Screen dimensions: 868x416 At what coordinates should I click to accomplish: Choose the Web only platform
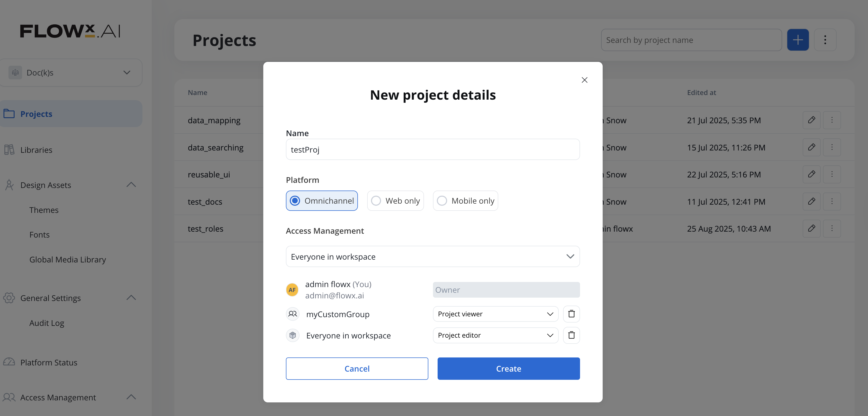tap(395, 201)
